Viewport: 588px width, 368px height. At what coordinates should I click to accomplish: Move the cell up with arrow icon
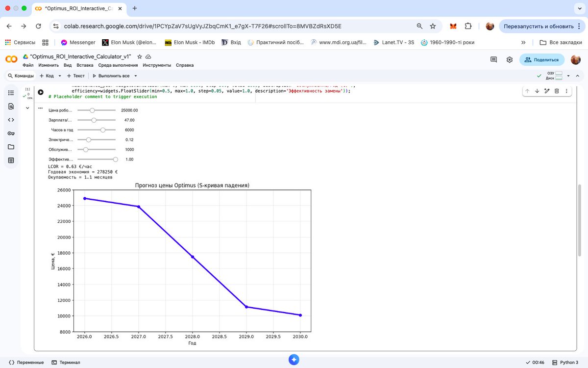(527, 91)
